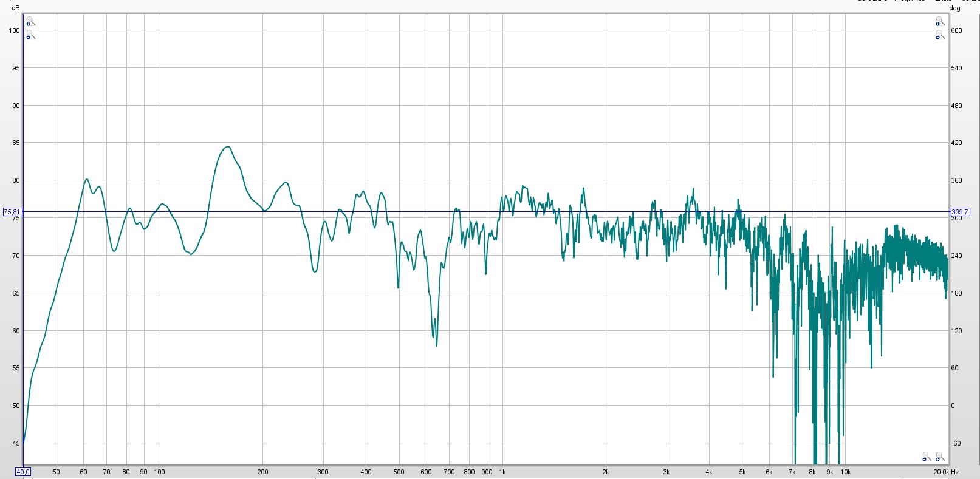The image size is (980, 479).
Task: Click the 120 label on the degrees axis
Action: pos(956,331)
